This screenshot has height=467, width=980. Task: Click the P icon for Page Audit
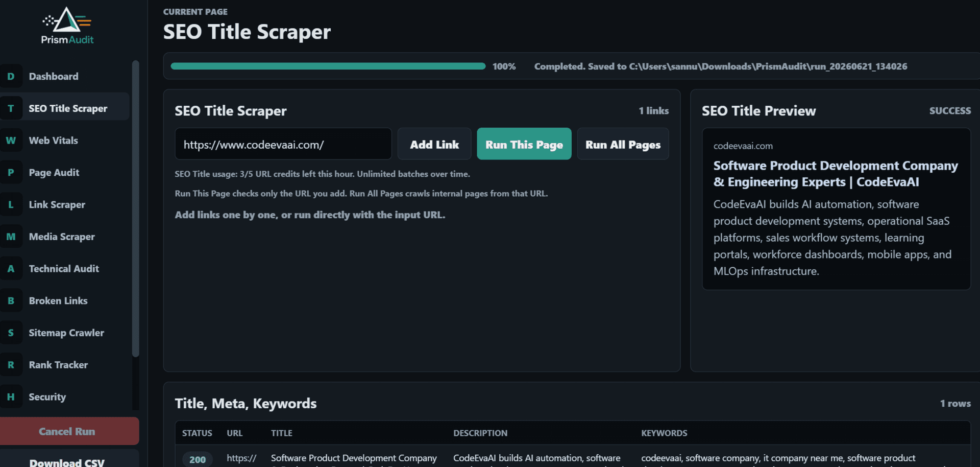(x=11, y=173)
